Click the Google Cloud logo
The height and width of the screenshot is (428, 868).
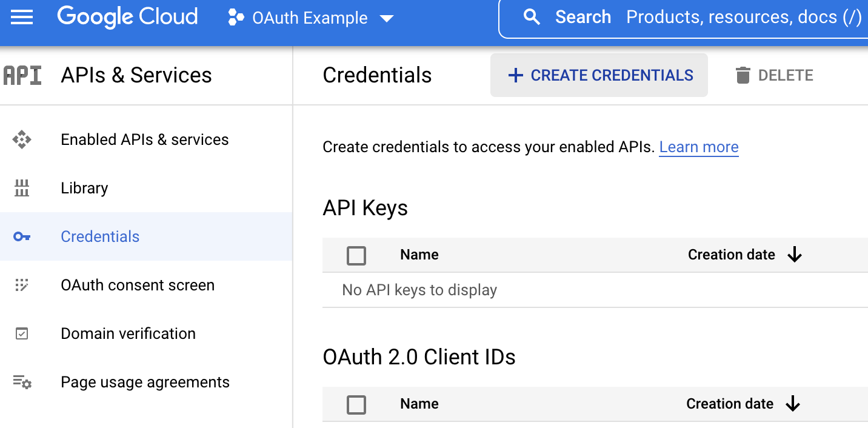127,17
